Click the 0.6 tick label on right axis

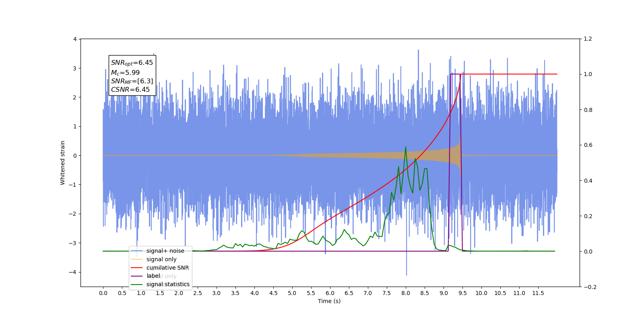[588, 145]
